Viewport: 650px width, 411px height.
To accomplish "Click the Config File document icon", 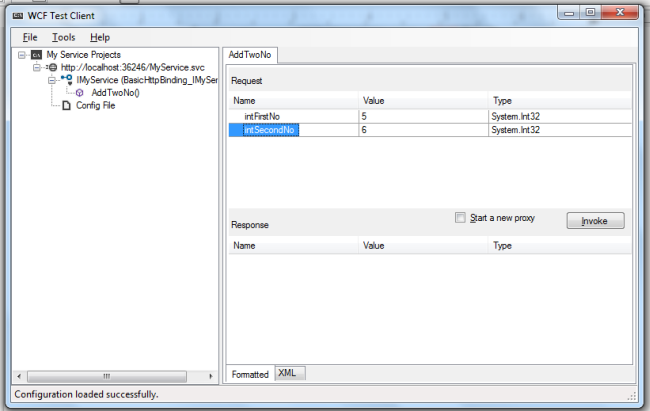I will [66, 105].
